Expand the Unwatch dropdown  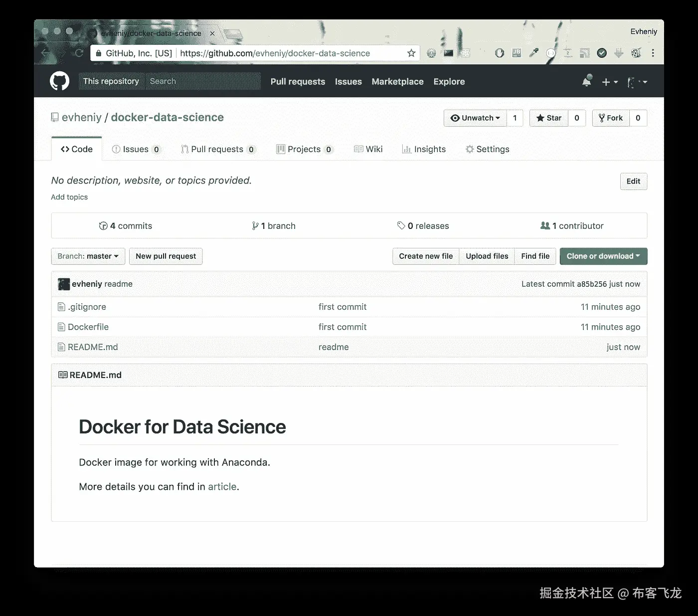pyautogui.click(x=475, y=118)
